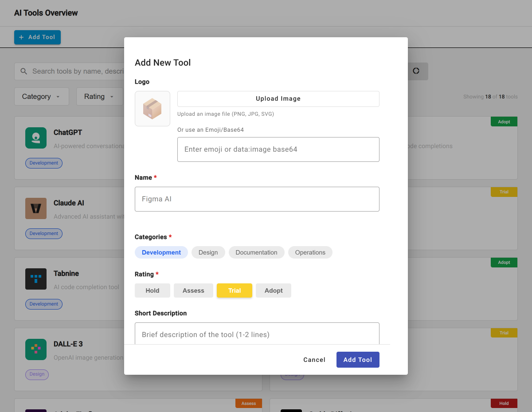Toggle the Development category chip

coord(161,252)
